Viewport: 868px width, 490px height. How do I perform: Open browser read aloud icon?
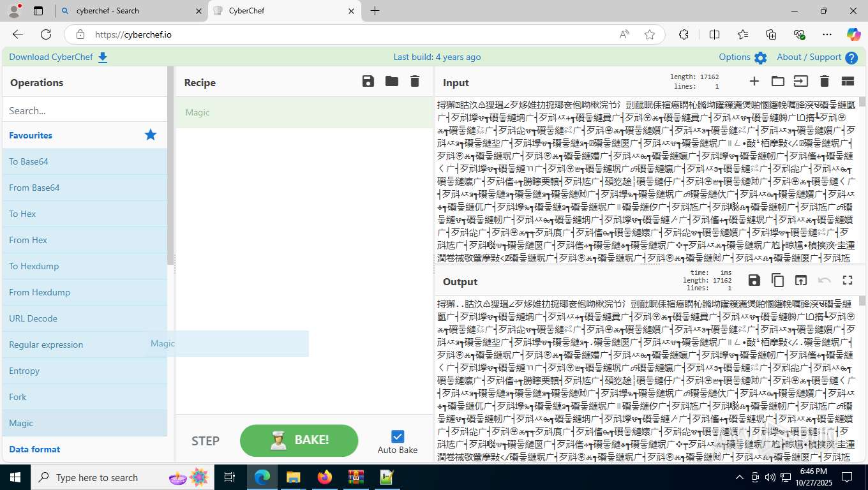(x=624, y=34)
